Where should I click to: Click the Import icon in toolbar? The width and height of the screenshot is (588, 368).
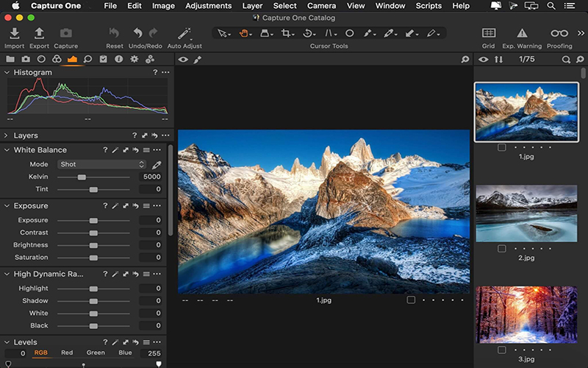coord(14,33)
